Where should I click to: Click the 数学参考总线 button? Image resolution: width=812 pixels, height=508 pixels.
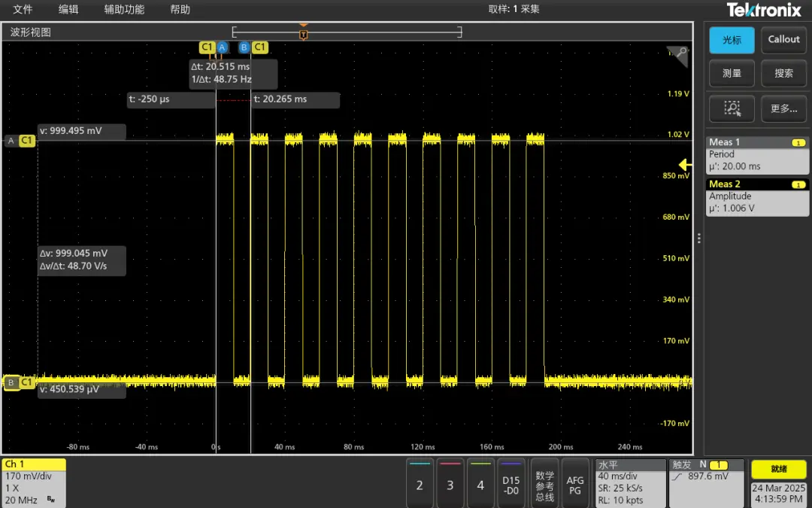pyautogui.click(x=544, y=484)
